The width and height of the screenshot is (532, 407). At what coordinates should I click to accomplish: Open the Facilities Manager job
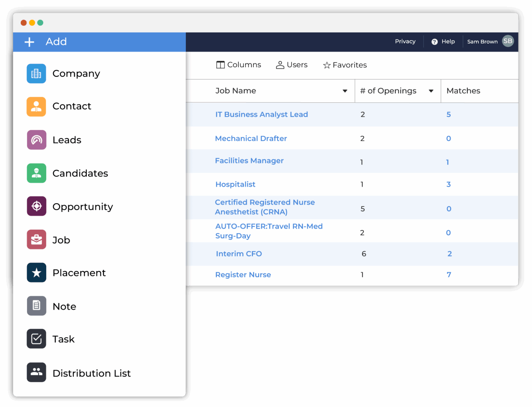point(249,161)
